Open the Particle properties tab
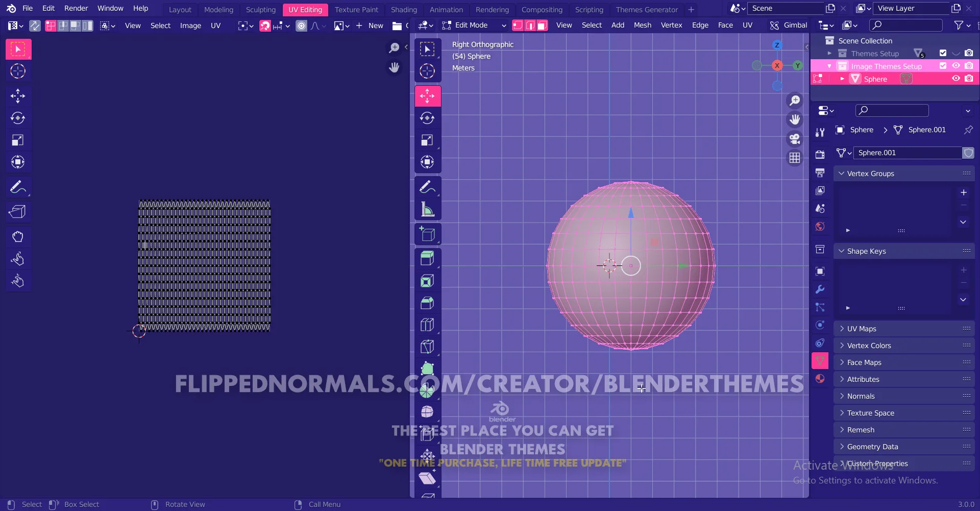The width and height of the screenshot is (980, 511). [820, 307]
